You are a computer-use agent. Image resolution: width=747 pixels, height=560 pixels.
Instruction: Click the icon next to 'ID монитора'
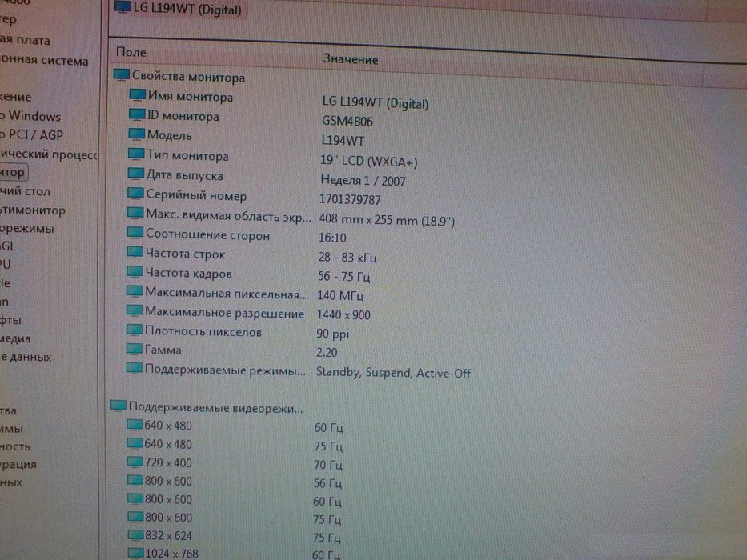pyautogui.click(x=137, y=114)
